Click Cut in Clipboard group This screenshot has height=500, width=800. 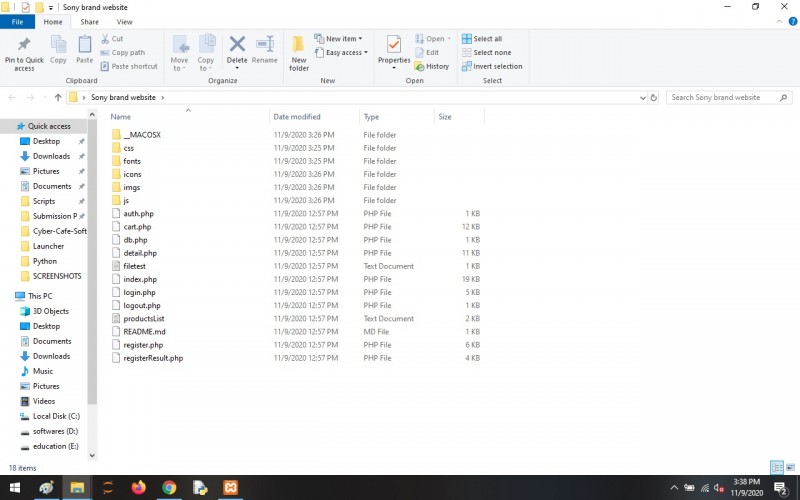coord(112,39)
